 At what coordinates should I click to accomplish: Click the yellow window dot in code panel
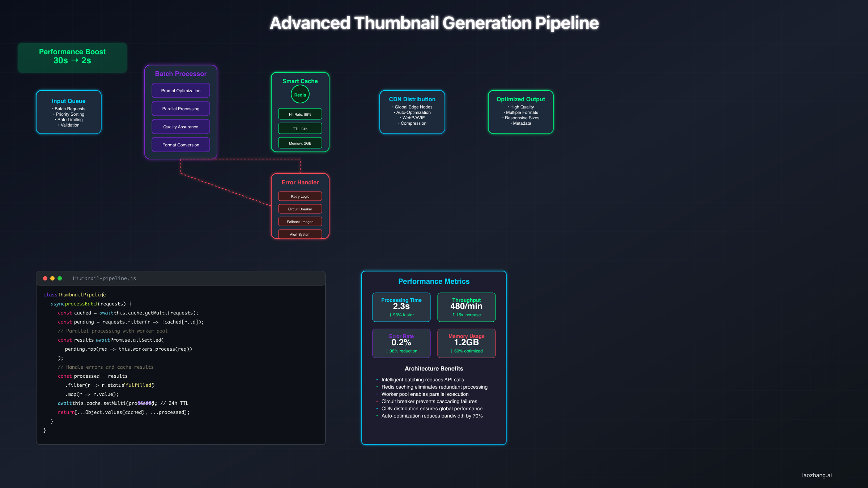pos(52,278)
